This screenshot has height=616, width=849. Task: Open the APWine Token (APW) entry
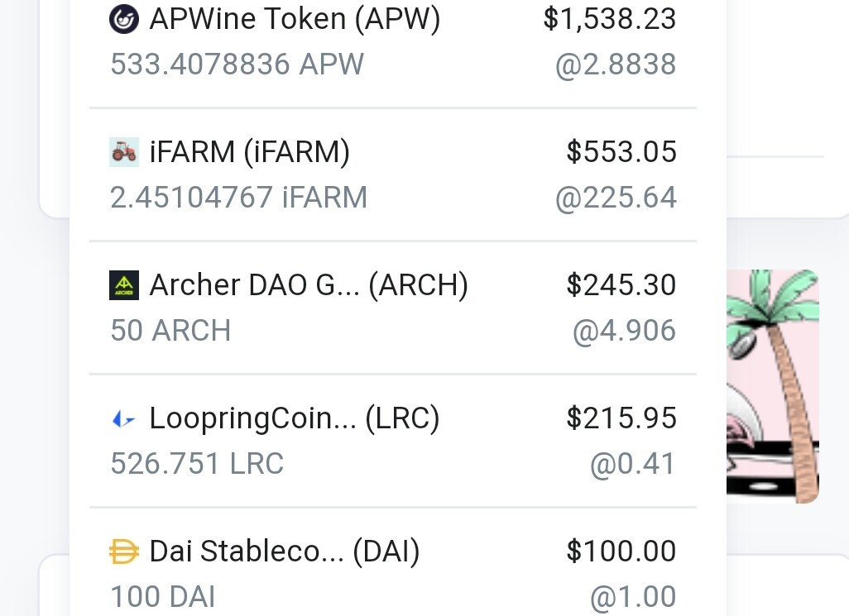[393, 41]
